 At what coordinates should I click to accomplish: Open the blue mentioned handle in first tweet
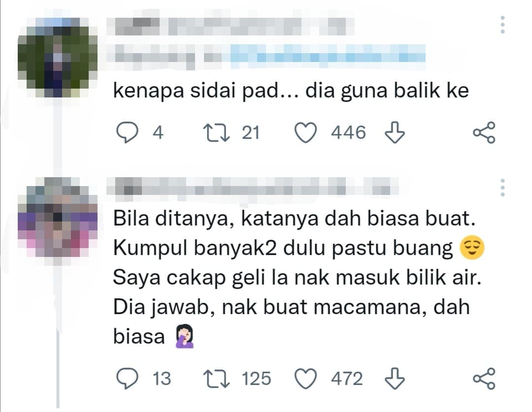coord(328,54)
